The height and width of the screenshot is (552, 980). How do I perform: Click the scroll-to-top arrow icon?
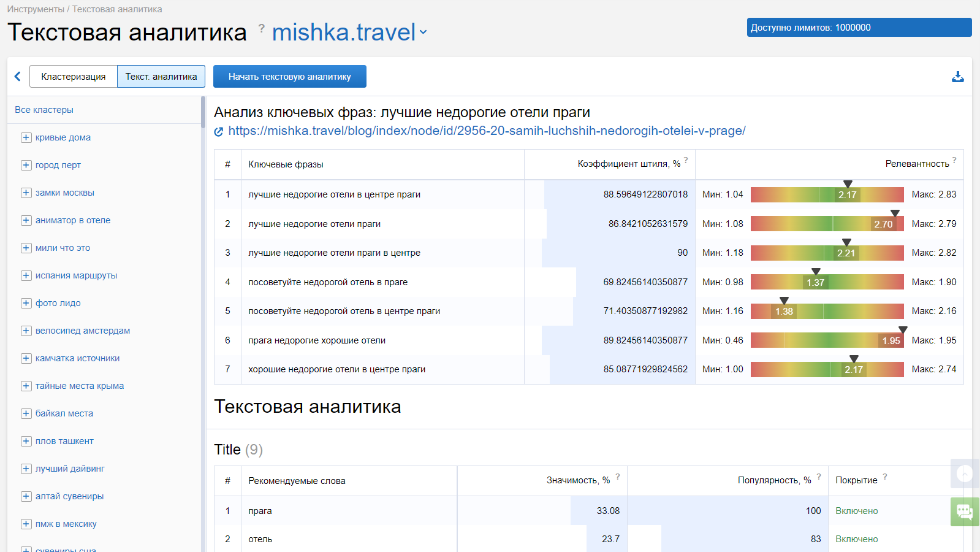tap(965, 473)
